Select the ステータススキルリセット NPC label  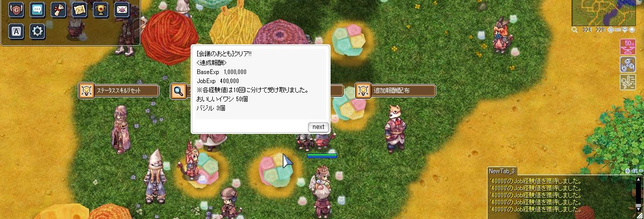tap(119, 91)
